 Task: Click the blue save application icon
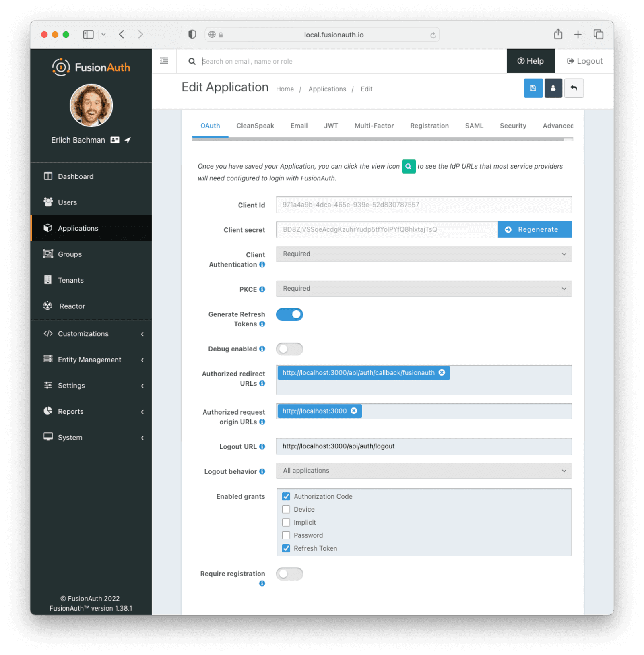pos(533,88)
